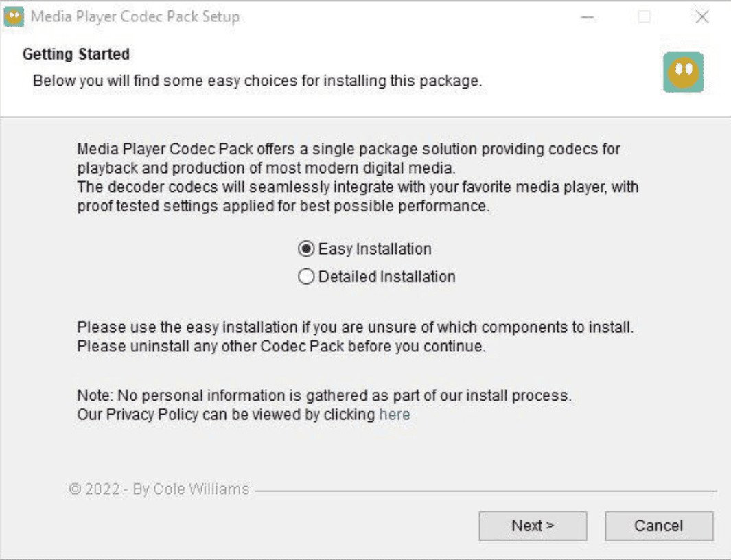
Task: Choose Easy Installation as the install mode
Action: [x=306, y=249]
